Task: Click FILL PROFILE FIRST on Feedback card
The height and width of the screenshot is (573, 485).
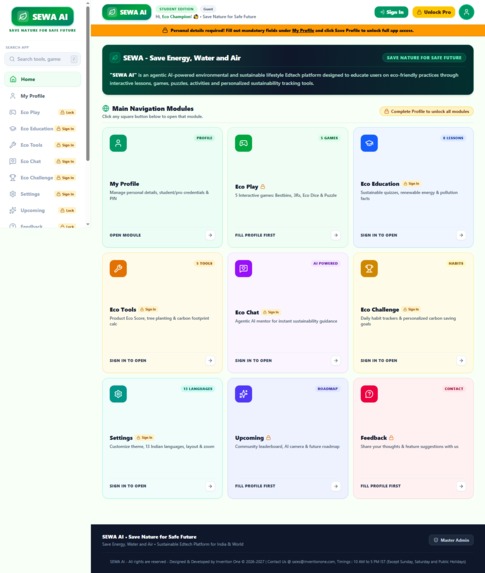Action: 381,486
